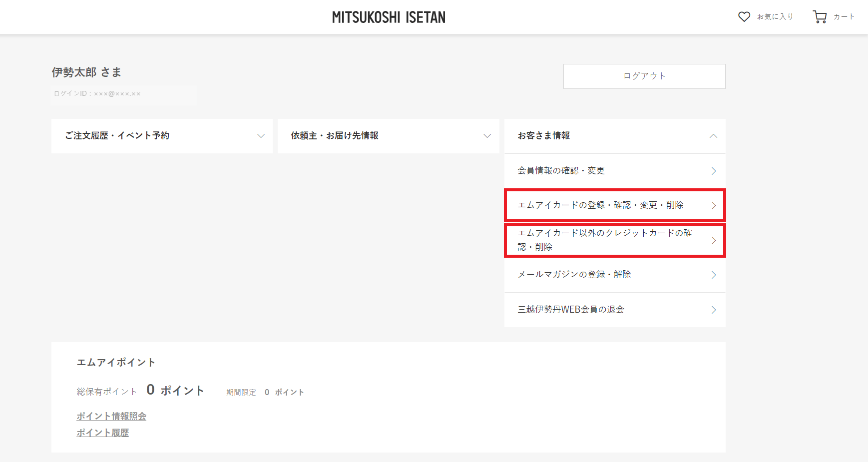This screenshot has width=868, height=462.
Task: Click arrow beside エムアイカードの登録・確認・変更・削除
Action: coord(714,205)
